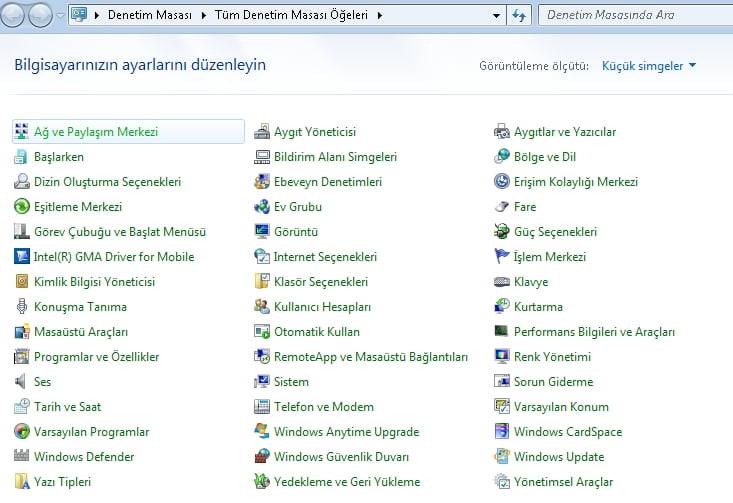
Task: Open Aygıt Yöneticisi icon
Action: [x=262, y=131]
